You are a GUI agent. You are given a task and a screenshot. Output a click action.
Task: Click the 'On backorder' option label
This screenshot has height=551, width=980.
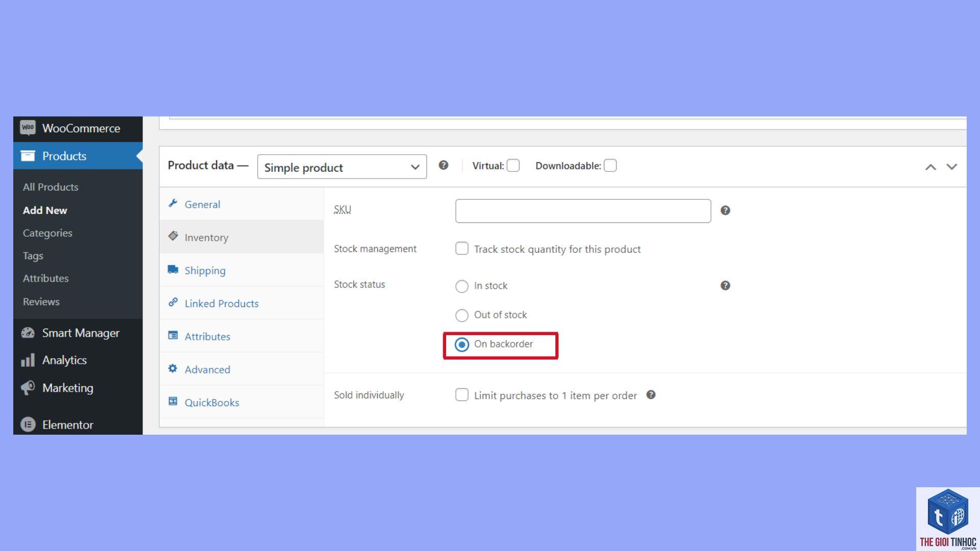(503, 344)
